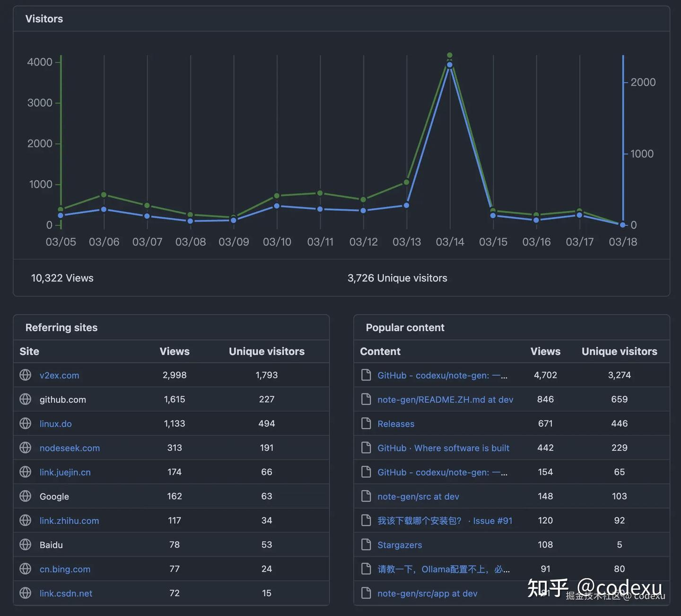The image size is (681, 616).
Task: Open link.juejin.cn referrer
Action: pos(65,472)
